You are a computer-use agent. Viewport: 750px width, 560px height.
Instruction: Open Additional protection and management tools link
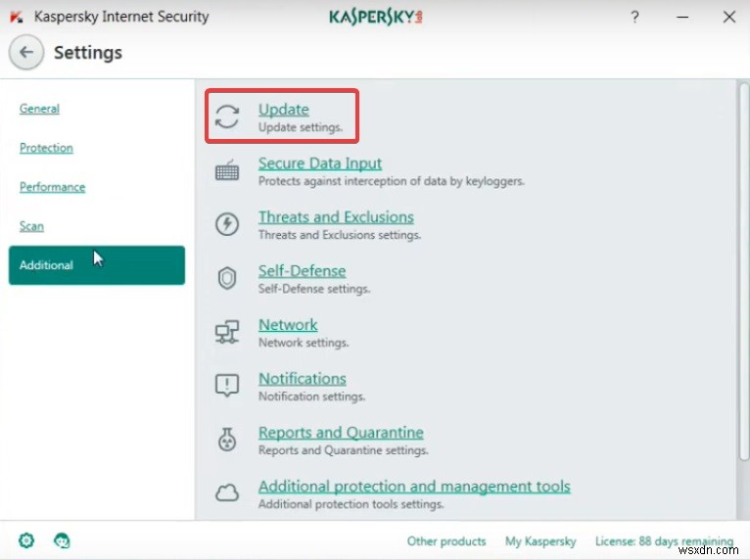pos(414,487)
